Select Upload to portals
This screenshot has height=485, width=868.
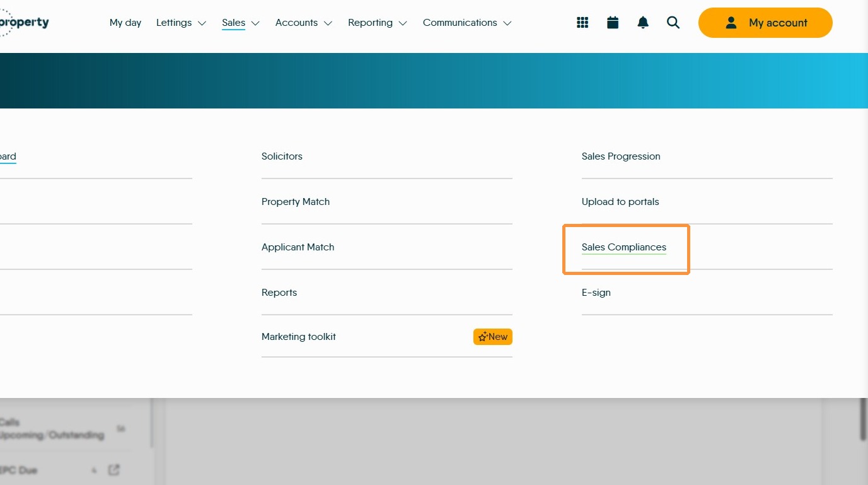point(620,202)
